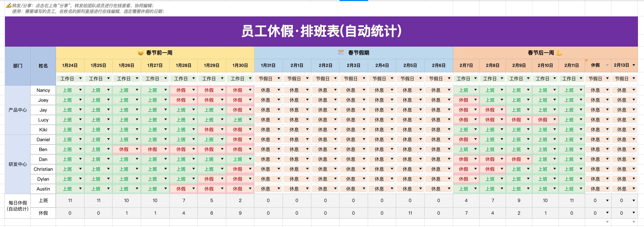Select the 春节前一周 section header
Screen dimensions: 644x227
pos(155,53)
